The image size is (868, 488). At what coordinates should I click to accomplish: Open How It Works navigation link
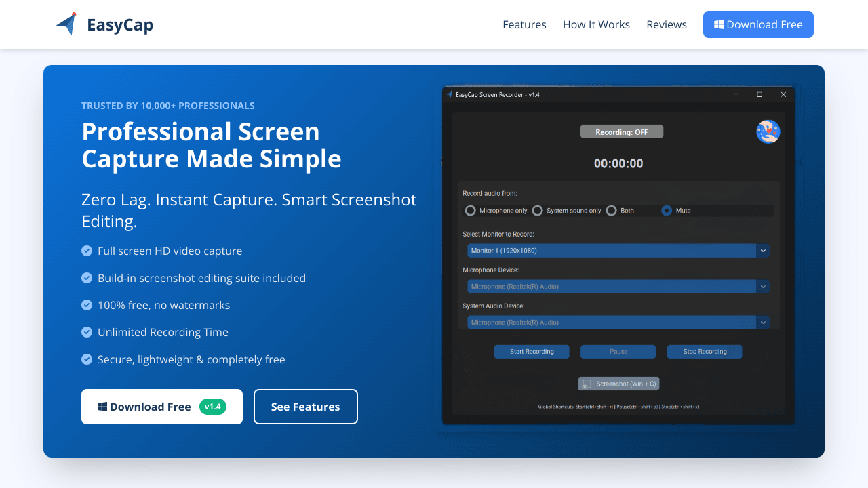tap(596, 24)
